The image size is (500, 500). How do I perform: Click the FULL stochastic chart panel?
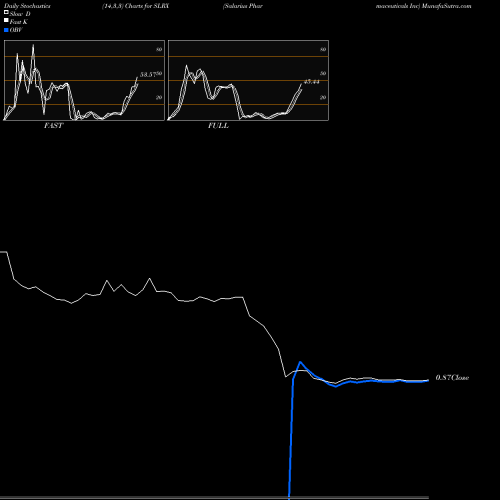248,80
